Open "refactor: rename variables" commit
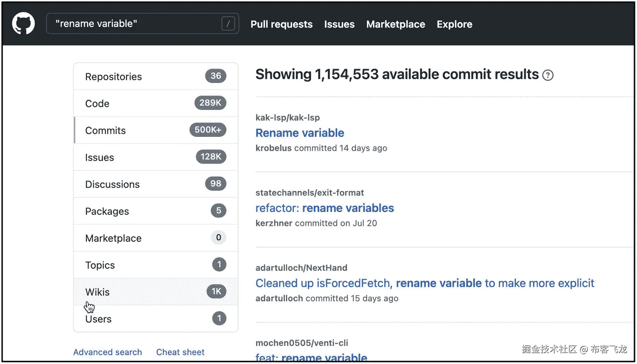Screen dimensions: 637x364 (325, 208)
